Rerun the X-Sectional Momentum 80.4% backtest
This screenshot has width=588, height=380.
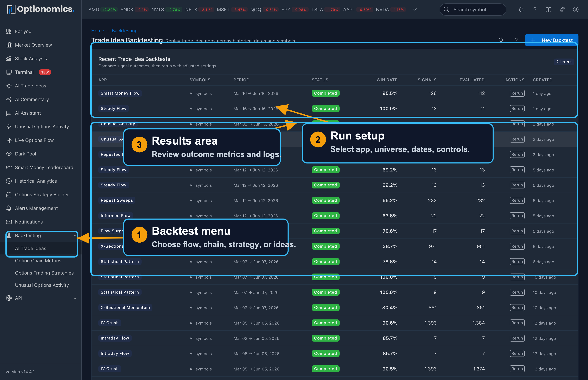[x=517, y=308]
